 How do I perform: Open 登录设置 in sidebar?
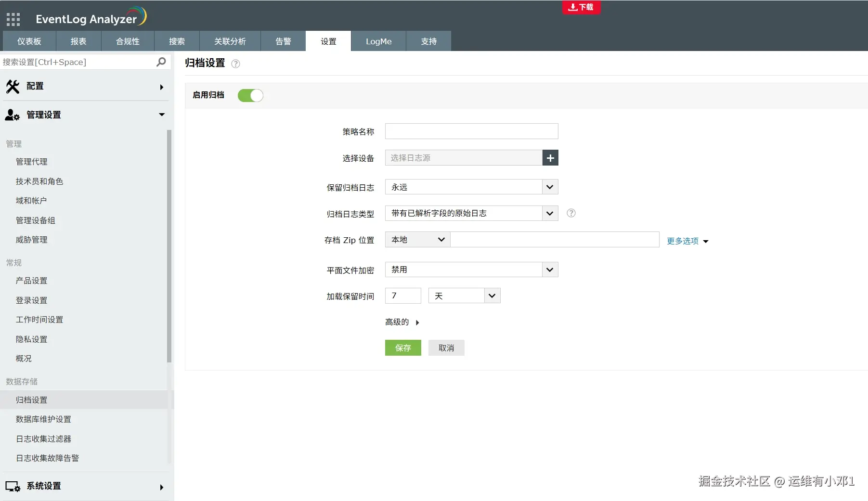coord(32,300)
